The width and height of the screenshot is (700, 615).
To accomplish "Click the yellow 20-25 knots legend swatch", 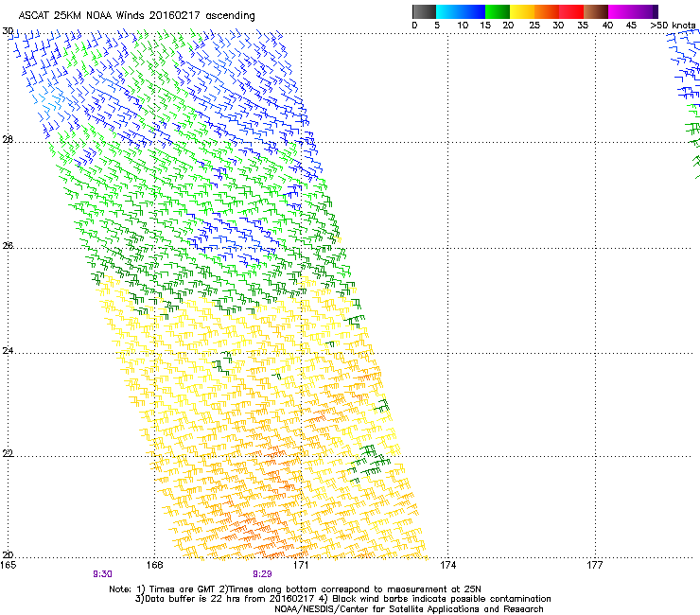I will coord(522,11).
